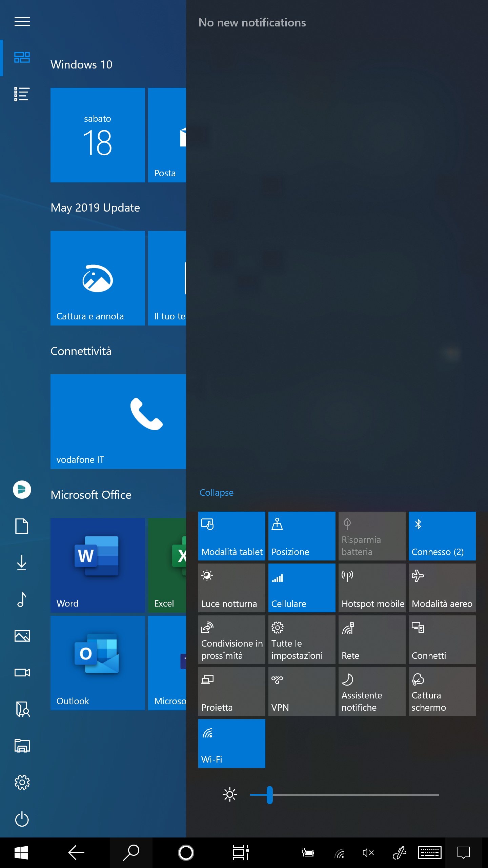The image size is (488, 868).
Task: Toggle Modalità tablet quick action
Action: (232, 536)
